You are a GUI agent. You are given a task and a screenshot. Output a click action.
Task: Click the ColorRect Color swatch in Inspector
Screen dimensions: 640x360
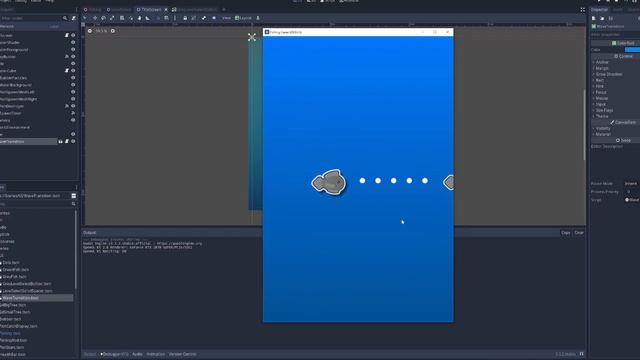632,49
